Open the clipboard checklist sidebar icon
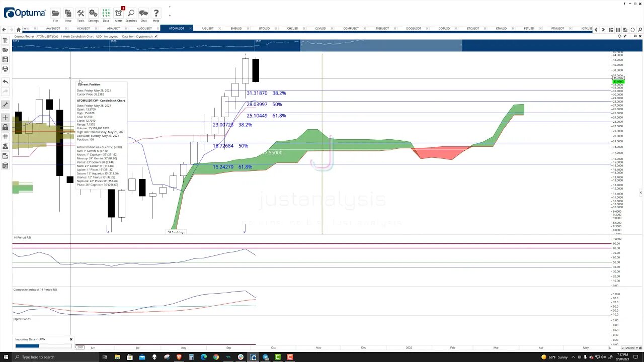644x362 pixels. click(5, 165)
